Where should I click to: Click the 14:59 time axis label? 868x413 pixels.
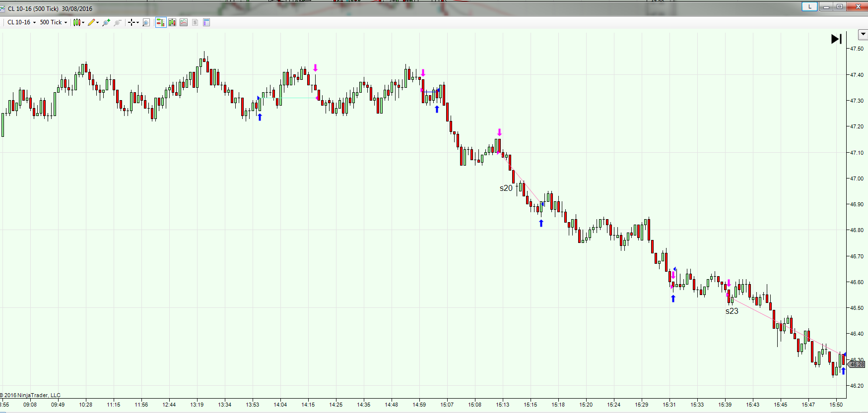click(419, 405)
